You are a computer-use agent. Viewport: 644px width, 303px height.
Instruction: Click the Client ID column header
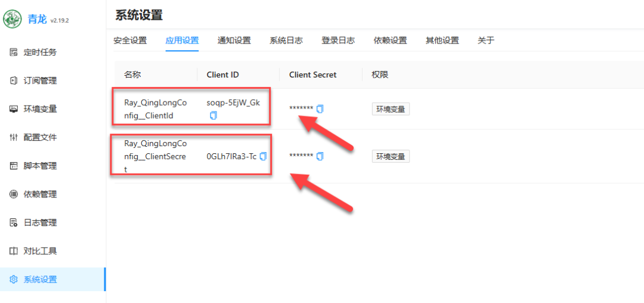pyautogui.click(x=223, y=75)
